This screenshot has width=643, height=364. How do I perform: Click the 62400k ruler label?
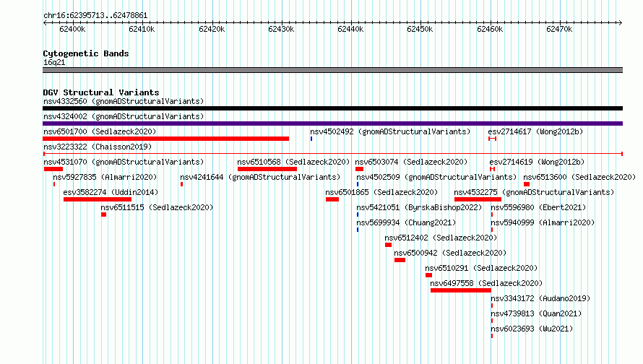coord(72,29)
